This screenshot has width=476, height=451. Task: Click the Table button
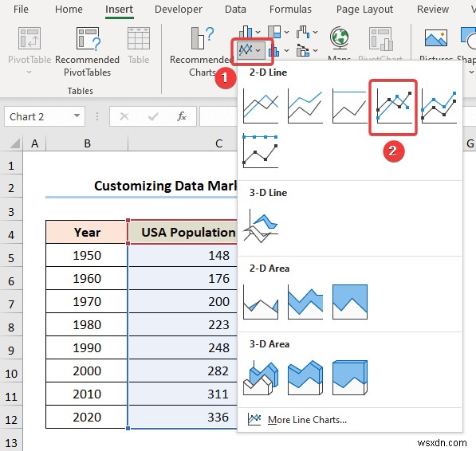pyautogui.click(x=139, y=45)
